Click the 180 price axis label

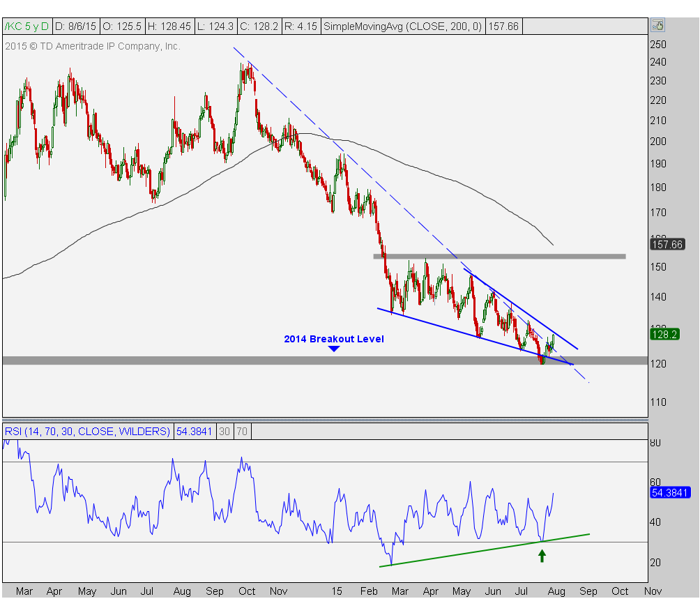(658, 188)
